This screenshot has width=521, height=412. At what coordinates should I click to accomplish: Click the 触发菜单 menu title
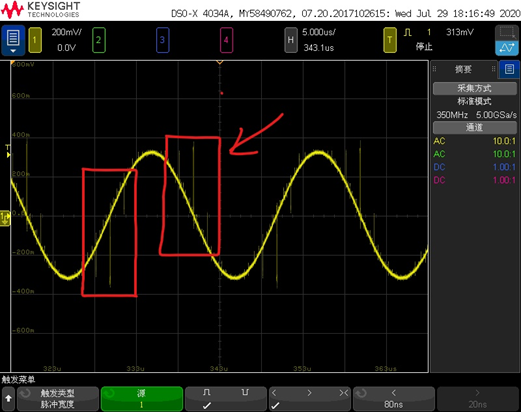[x=18, y=379]
